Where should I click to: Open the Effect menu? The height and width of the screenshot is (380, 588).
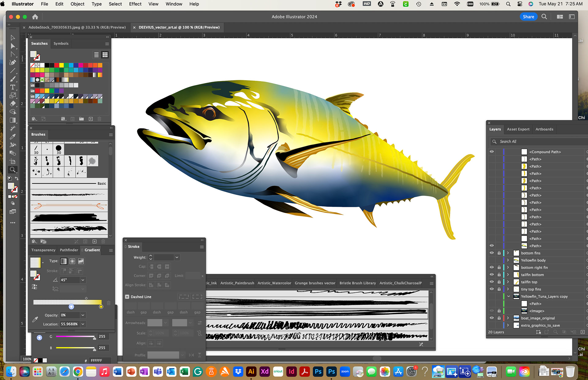tap(135, 4)
